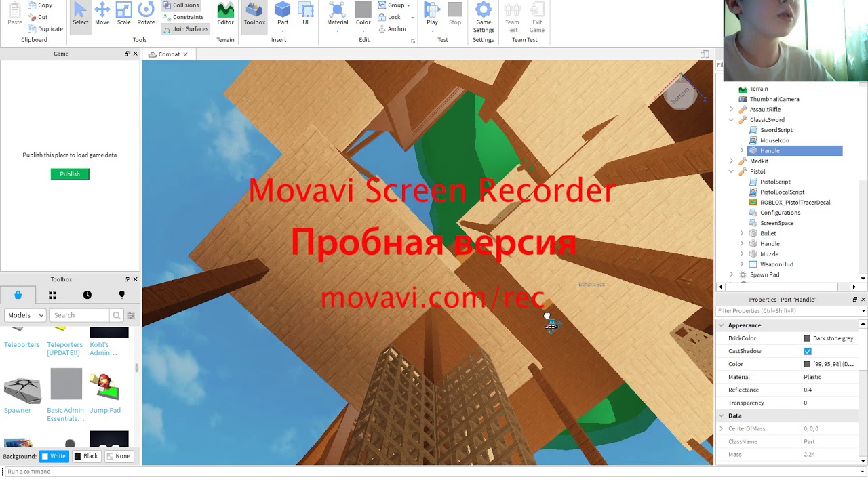Toggle Constraints option
The height and width of the screenshot is (488, 868).
tap(183, 17)
